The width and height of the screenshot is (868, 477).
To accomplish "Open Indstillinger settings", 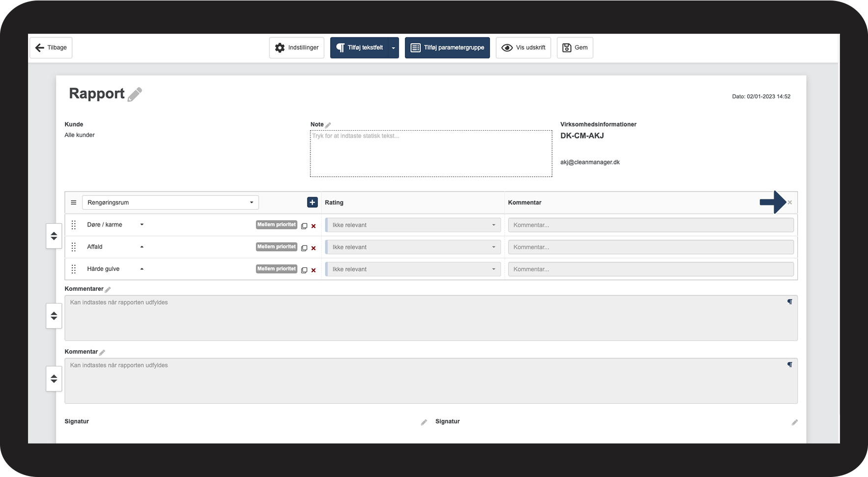I will 296,48.
